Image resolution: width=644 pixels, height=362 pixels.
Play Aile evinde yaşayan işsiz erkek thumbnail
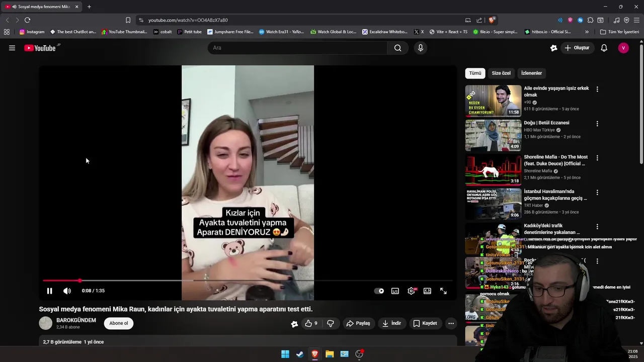click(x=493, y=101)
